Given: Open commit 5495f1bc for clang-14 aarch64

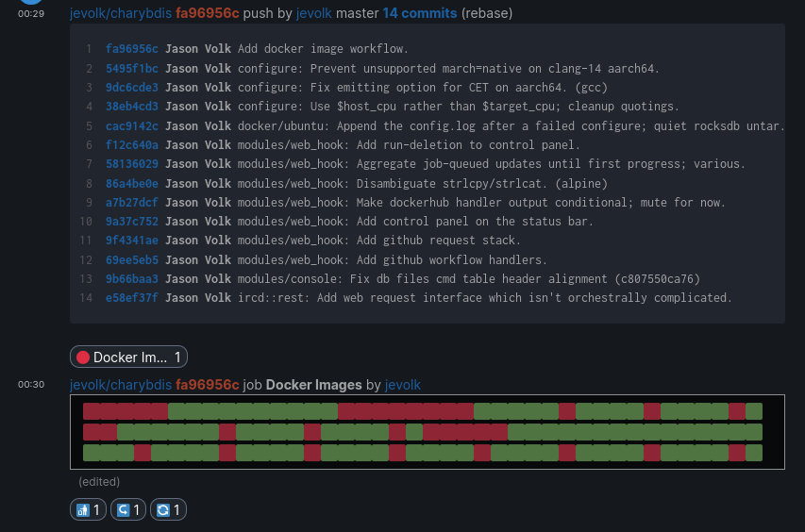Looking at the screenshot, I should click(132, 68).
